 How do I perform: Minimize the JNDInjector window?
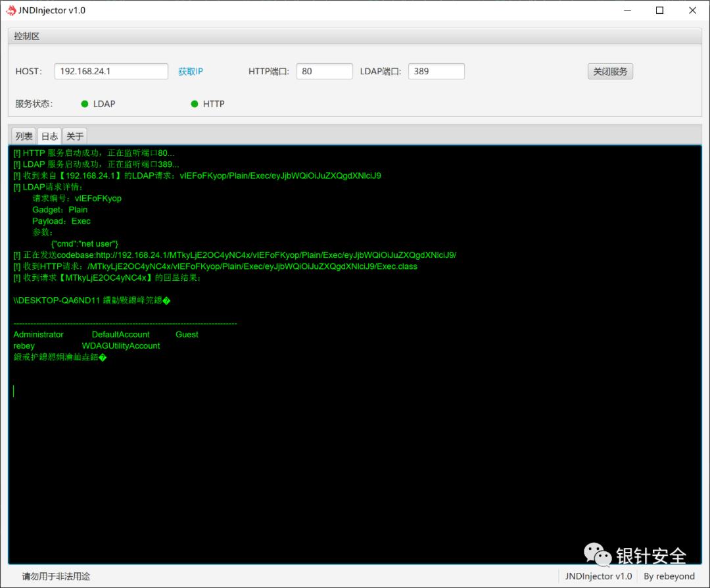(x=628, y=11)
